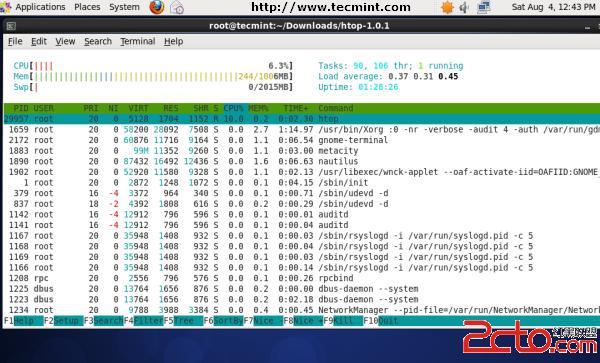Open the System menu

124,7
